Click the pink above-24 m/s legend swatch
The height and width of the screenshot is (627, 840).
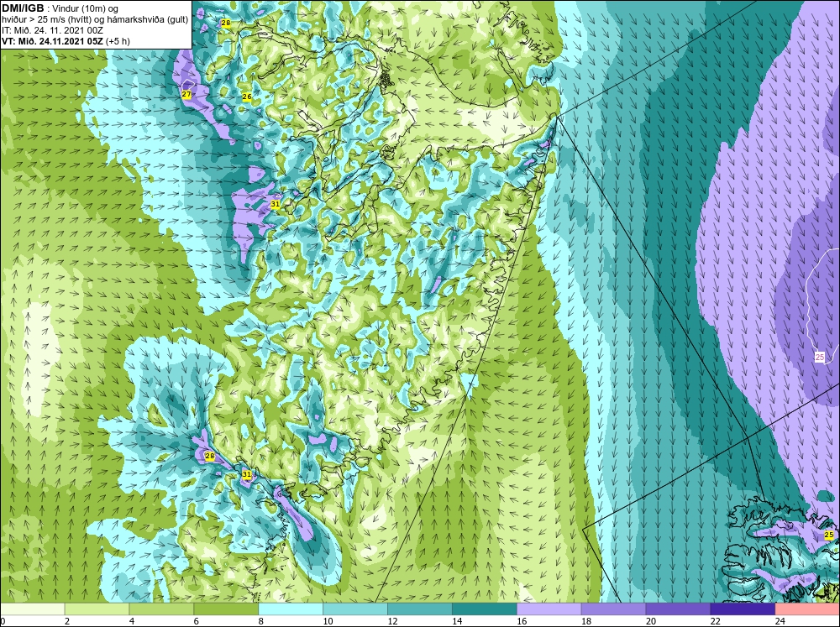pyautogui.click(x=807, y=609)
